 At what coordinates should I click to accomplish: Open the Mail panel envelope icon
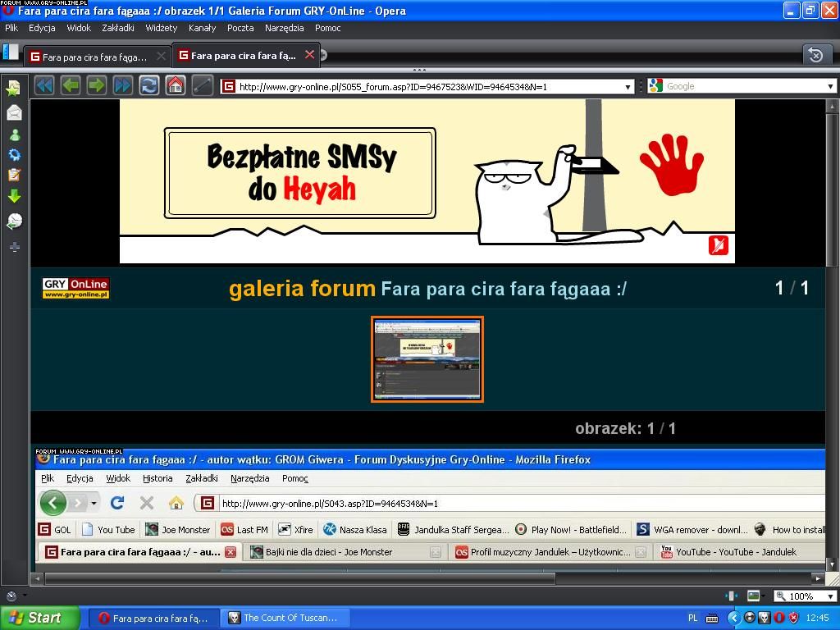click(x=14, y=112)
